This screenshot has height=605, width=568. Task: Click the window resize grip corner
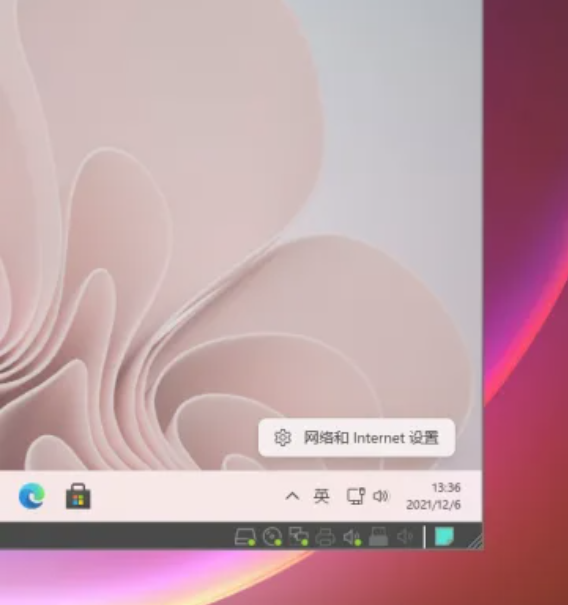(x=475, y=540)
